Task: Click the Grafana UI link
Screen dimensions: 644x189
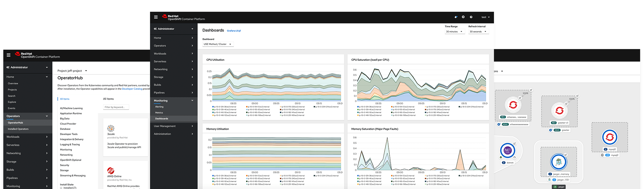Action: click(x=234, y=31)
